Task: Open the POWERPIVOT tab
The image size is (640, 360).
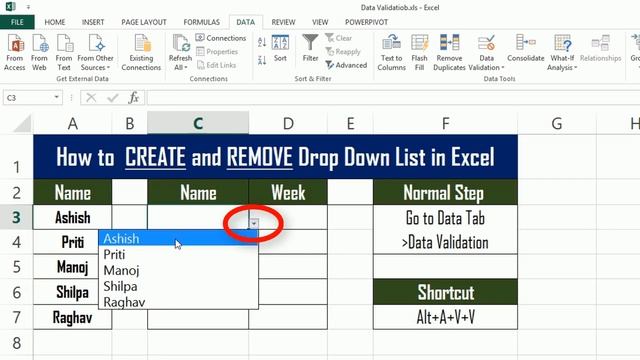Action: (366, 22)
